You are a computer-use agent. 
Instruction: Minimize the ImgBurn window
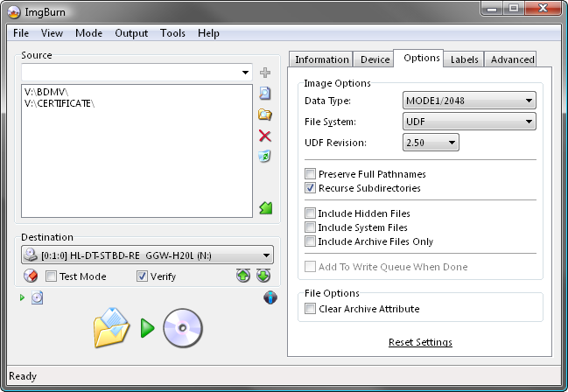point(492,9)
